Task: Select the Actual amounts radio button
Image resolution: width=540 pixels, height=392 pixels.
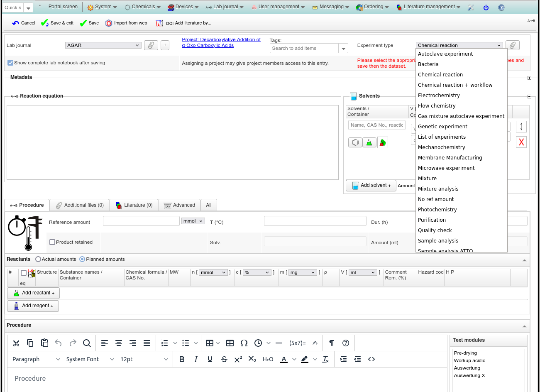Action: pyautogui.click(x=38, y=259)
